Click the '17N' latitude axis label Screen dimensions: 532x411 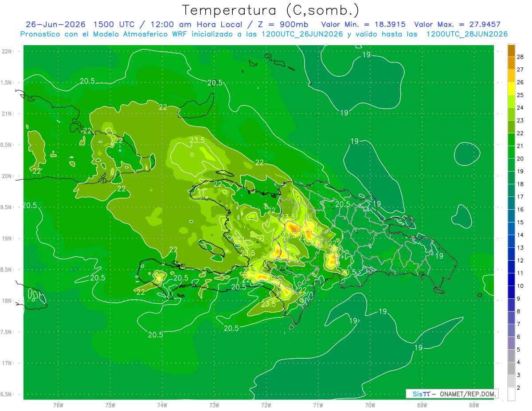(7, 364)
